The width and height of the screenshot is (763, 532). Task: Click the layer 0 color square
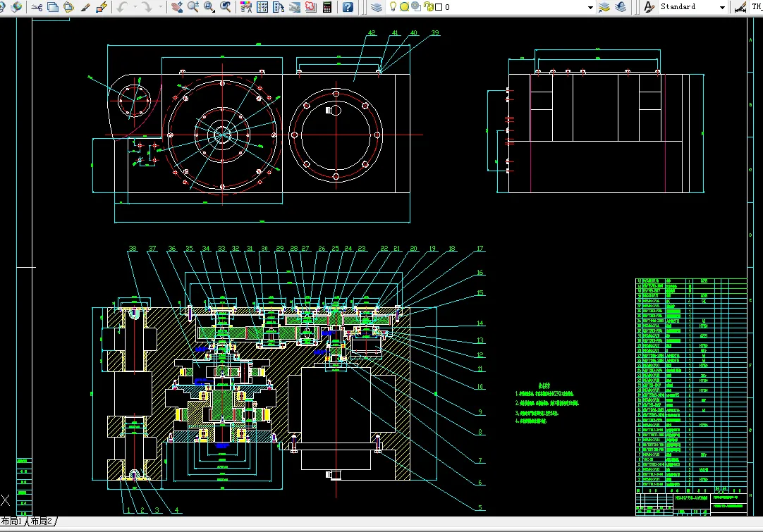click(x=439, y=7)
